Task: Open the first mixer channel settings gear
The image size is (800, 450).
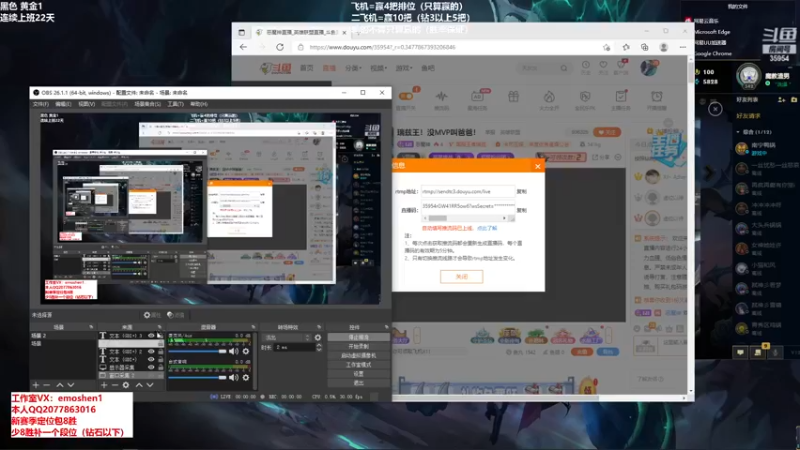Action: click(246, 351)
